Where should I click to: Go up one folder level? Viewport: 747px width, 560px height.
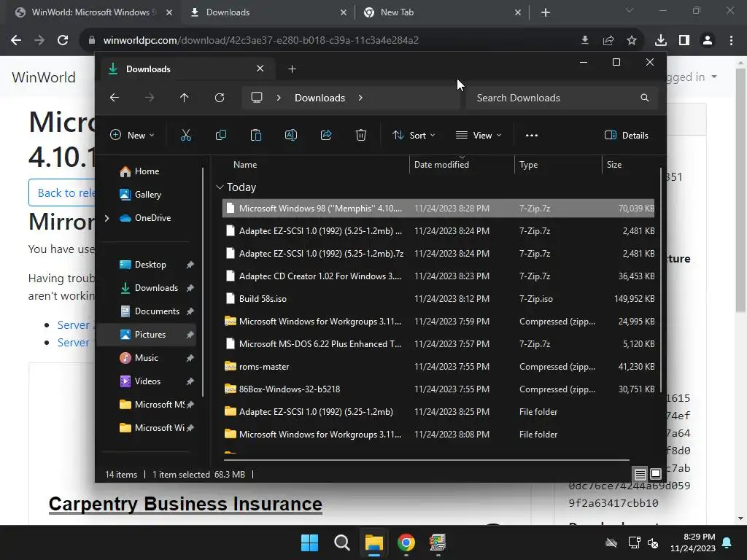[185, 98]
